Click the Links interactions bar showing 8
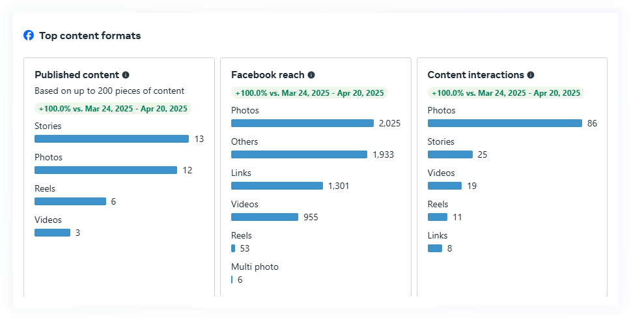The image size is (644, 333). tap(435, 248)
